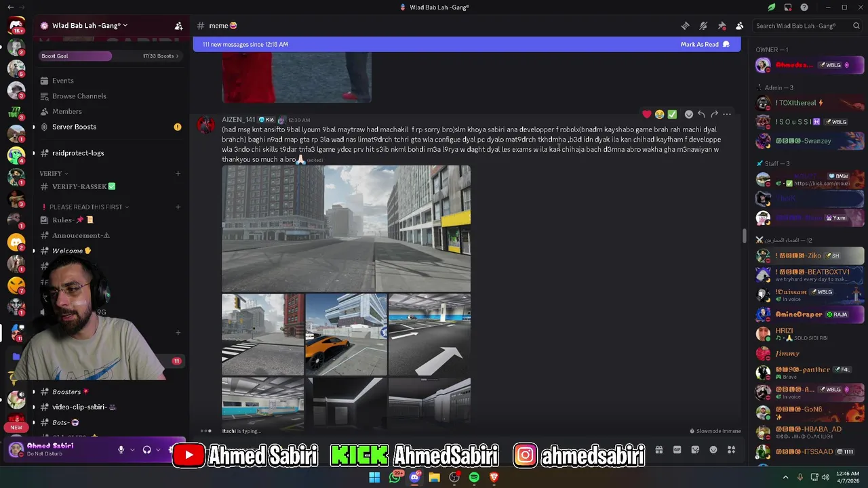Show hidden tray icons chevron
Image resolution: width=868 pixels, height=488 pixels.
pyautogui.click(x=785, y=477)
